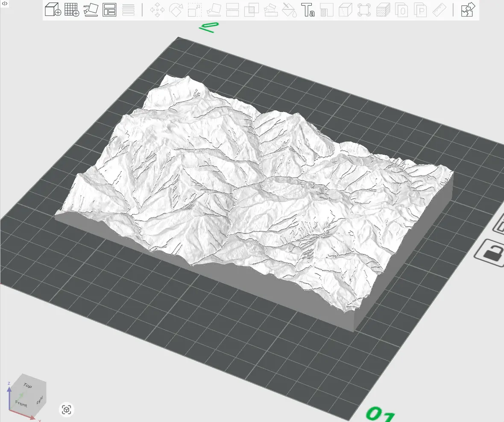Click the page icon labeled P
This screenshot has width=504, height=422.
coord(420,10)
